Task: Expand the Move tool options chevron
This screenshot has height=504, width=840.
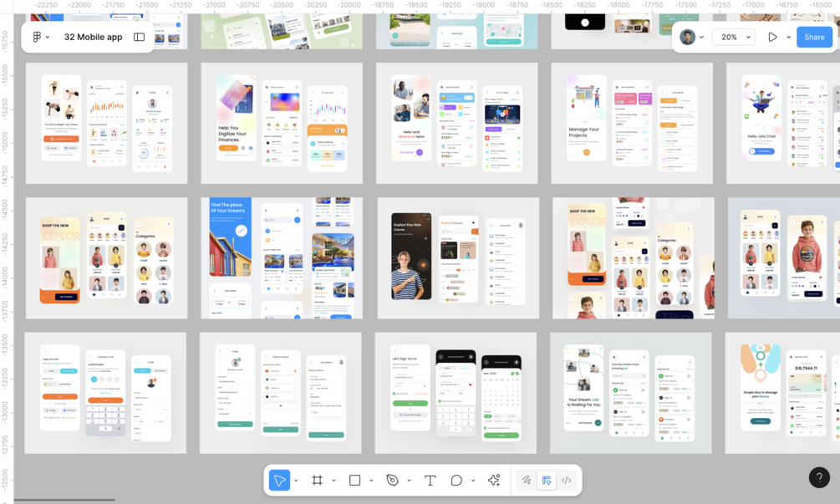Action: [296, 481]
